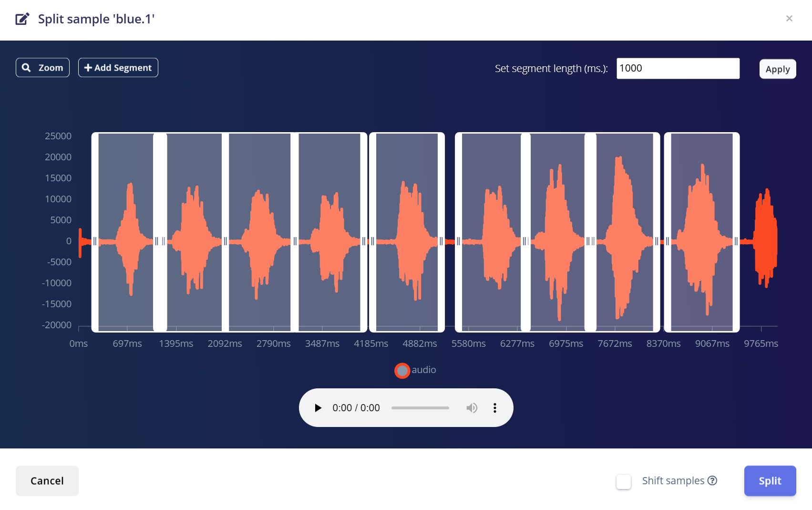This screenshot has height=510, width=812.
Task: Click the pencil edit icon beside the dialog title
Action: point(22,19)
